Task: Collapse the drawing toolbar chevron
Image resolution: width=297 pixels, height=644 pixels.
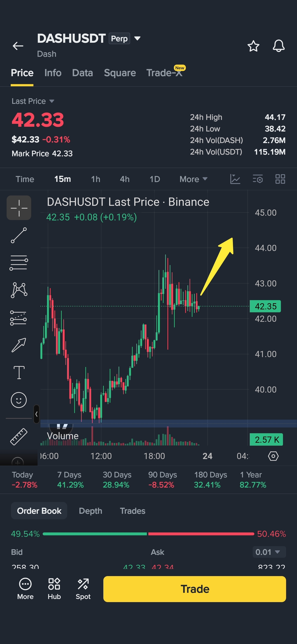Action: coord(37,414)
